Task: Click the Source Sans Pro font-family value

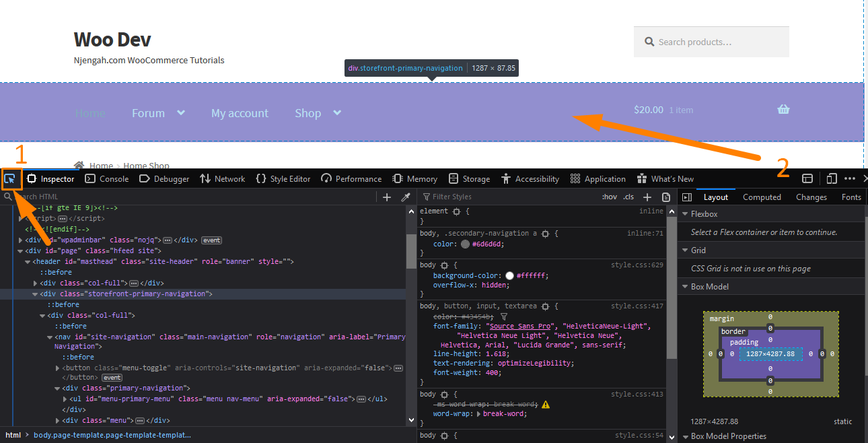Action: coord(519,327)
